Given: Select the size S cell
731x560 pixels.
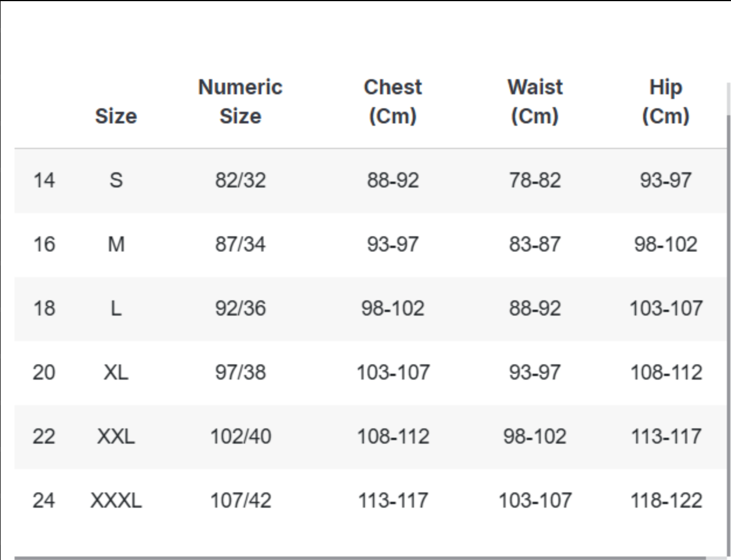Looking at the screenshot, I should (x=116, y=180).
